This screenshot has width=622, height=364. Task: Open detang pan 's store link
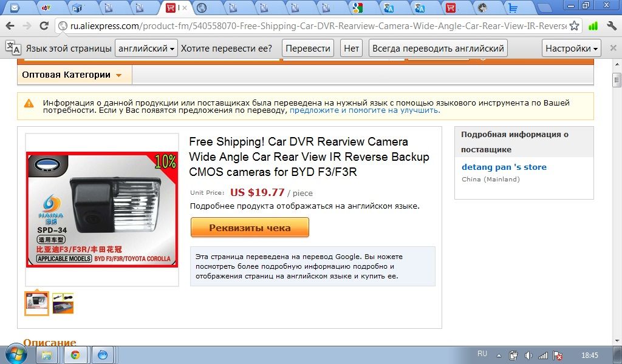coord(504,167)
